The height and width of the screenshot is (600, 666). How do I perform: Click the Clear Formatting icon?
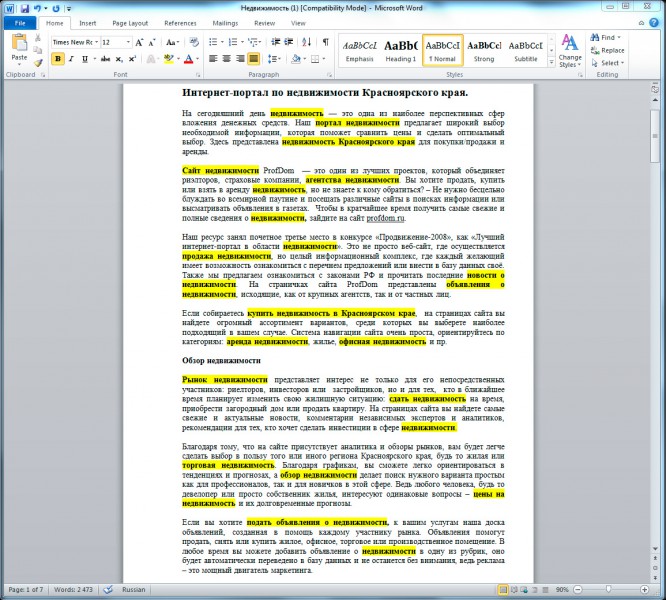point(194,42)
